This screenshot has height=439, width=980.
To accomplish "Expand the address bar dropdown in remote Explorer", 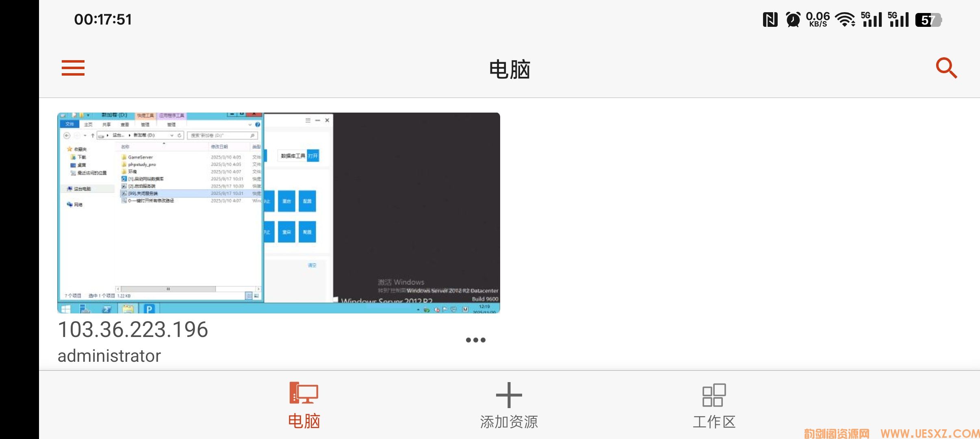I will pos(171,136).
